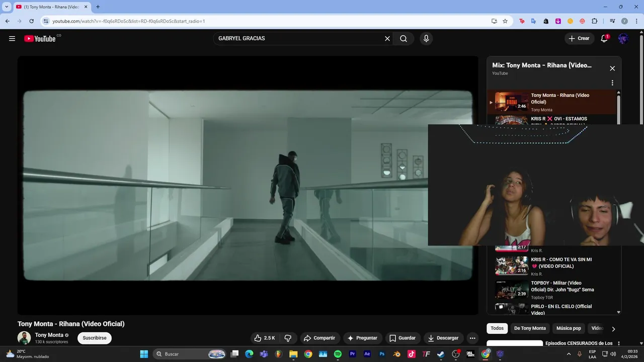The image size is (644, 362).
Task: Save video with Guardar button
Action: coord(403,338)
